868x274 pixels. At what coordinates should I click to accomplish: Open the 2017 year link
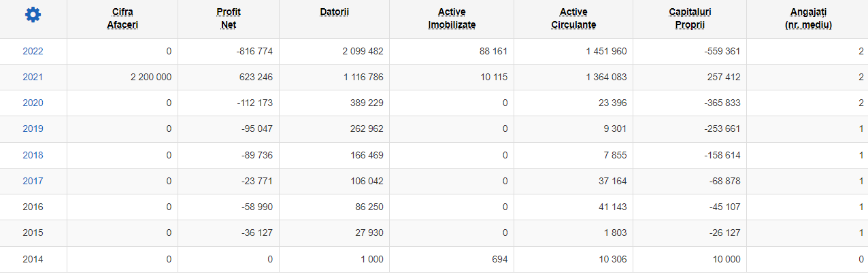pyautogui.click(x=33, y=181)
